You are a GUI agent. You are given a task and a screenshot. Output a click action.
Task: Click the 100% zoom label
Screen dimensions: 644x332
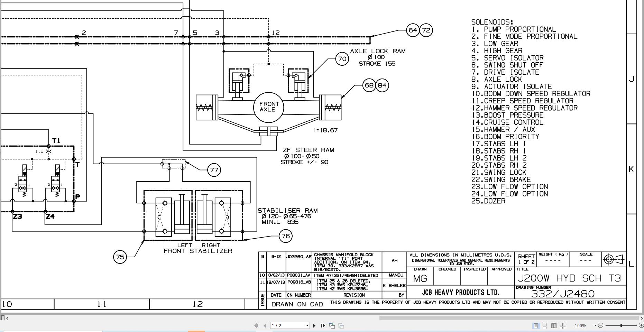click(580, 325)
